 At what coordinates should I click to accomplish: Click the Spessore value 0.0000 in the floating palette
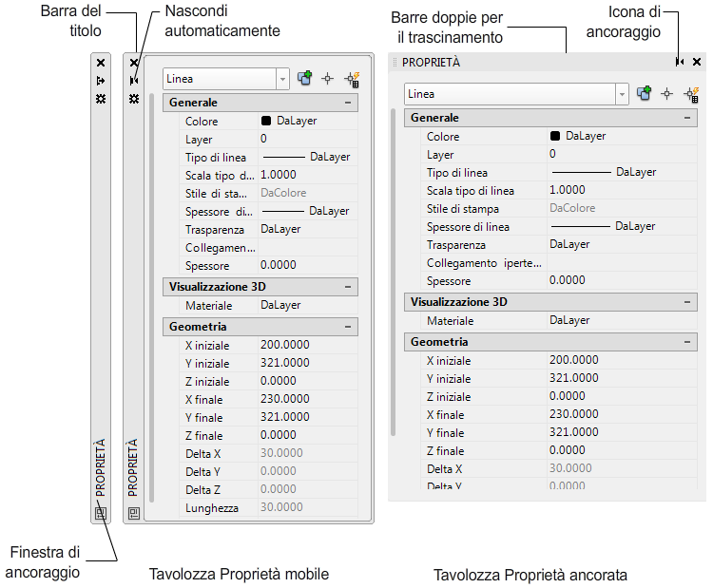point(308,265)
